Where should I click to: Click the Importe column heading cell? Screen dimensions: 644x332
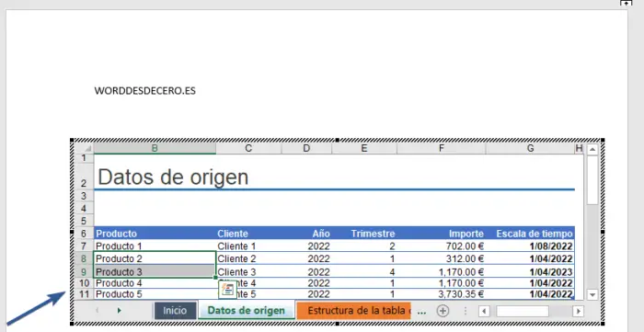tap(441, 234)
